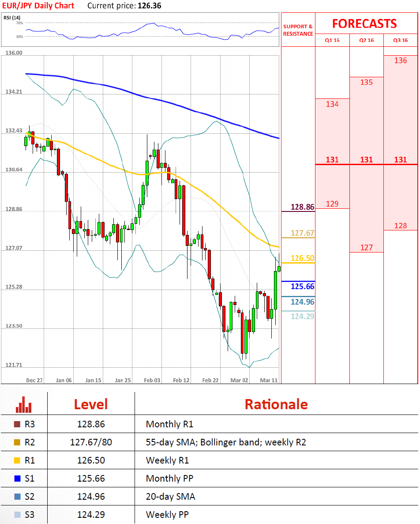
Task: Click the 131 mean forecast under Q3 16
Action: coord(401,160)
